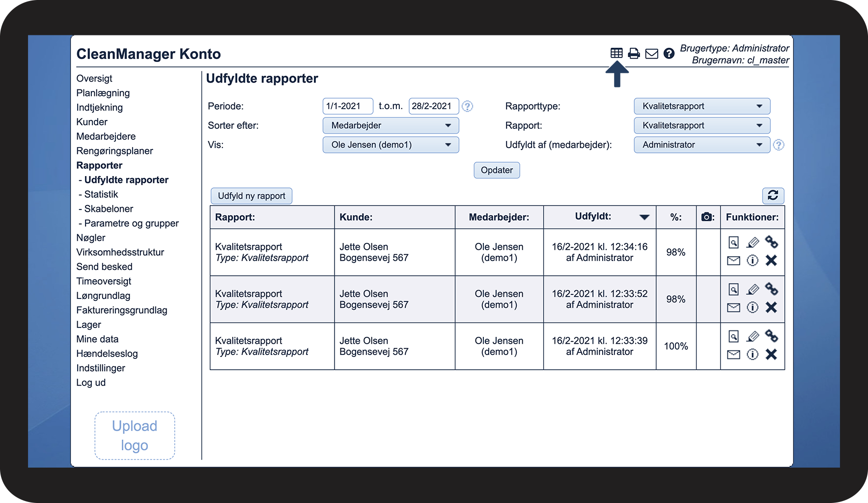Refresh the report table with reload icon
This screenshot has height=503, width=868.
[773, 196]
